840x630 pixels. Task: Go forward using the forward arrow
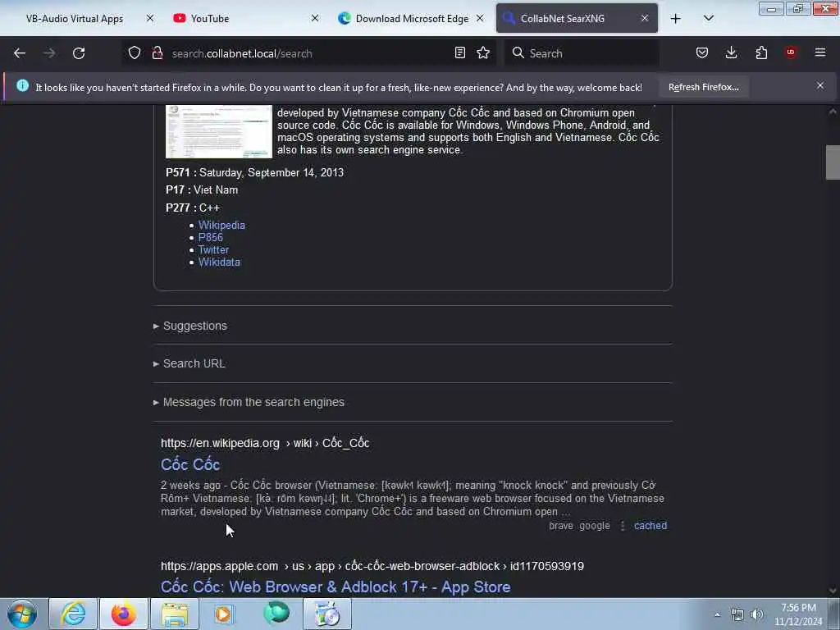(49, 53)
